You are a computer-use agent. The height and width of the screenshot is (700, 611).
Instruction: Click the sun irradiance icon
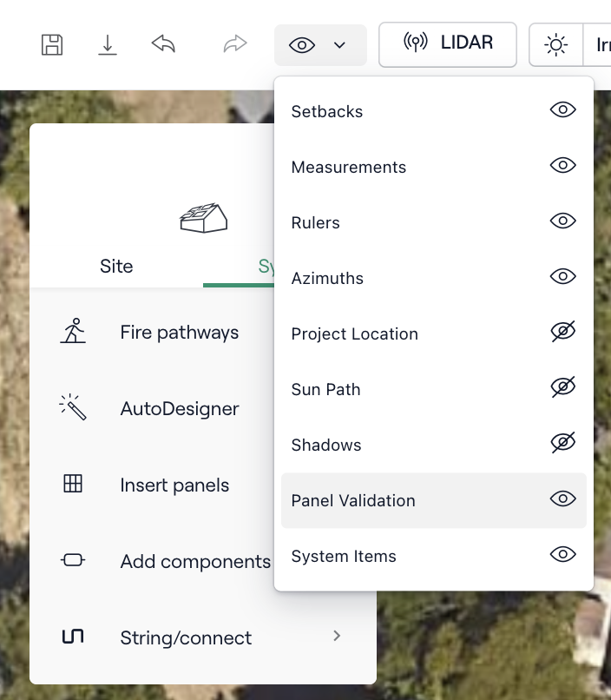(x=556, y=45)
